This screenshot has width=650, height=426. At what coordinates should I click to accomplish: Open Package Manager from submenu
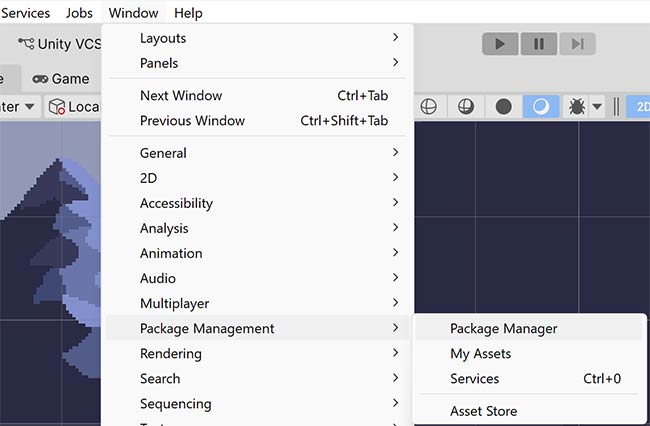click(529, 328)
